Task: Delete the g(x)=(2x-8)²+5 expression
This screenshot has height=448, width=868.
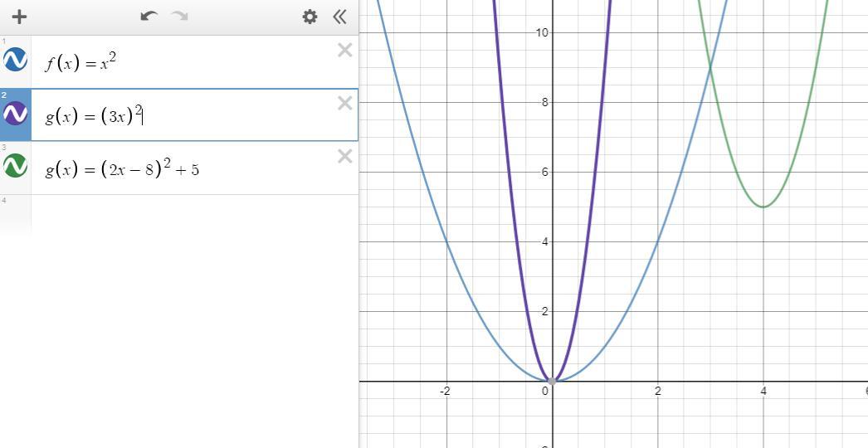Action: click(x=345, y=156)
